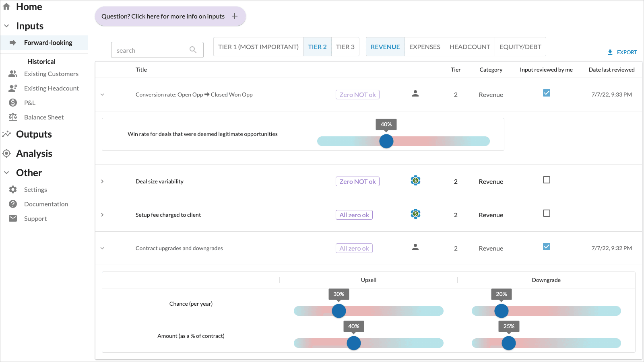This screenshot has height=362, width=644.
Task: Expand the Deal size variability row
Action: [102, 181]
